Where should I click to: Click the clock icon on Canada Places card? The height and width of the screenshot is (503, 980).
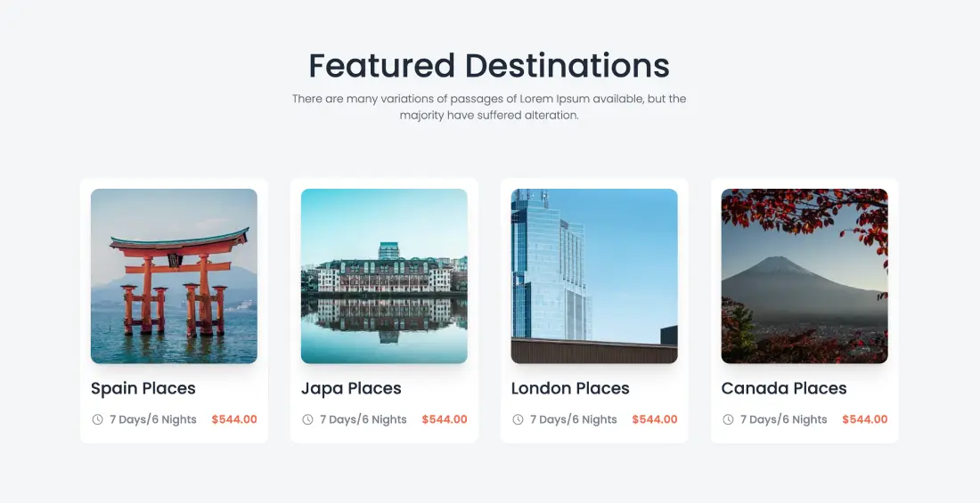point(728,419)
